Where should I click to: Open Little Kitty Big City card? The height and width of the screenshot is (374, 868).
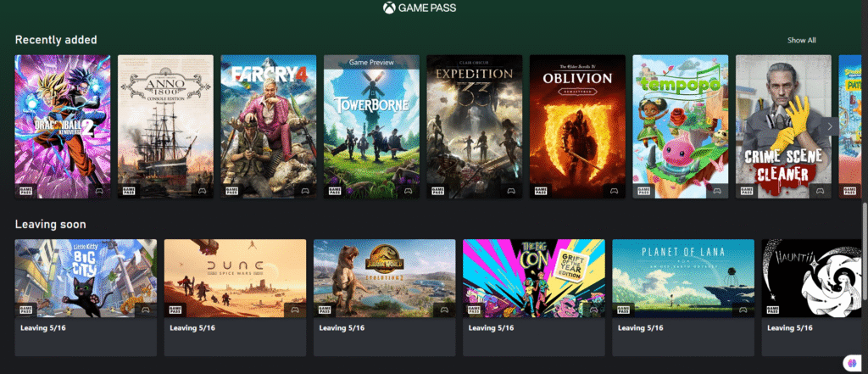[x=86, y=298]
